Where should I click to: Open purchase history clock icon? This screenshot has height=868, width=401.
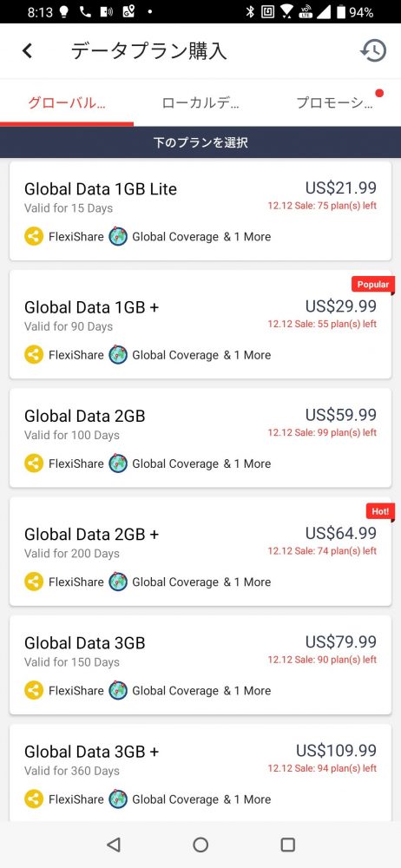[x=373, y=51]
